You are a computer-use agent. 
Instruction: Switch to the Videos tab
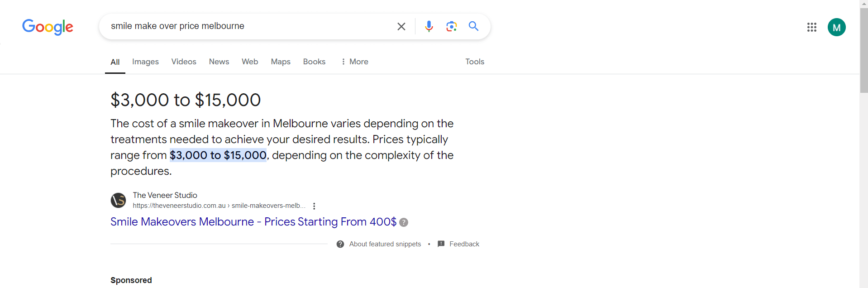click(x=184, y=62)
